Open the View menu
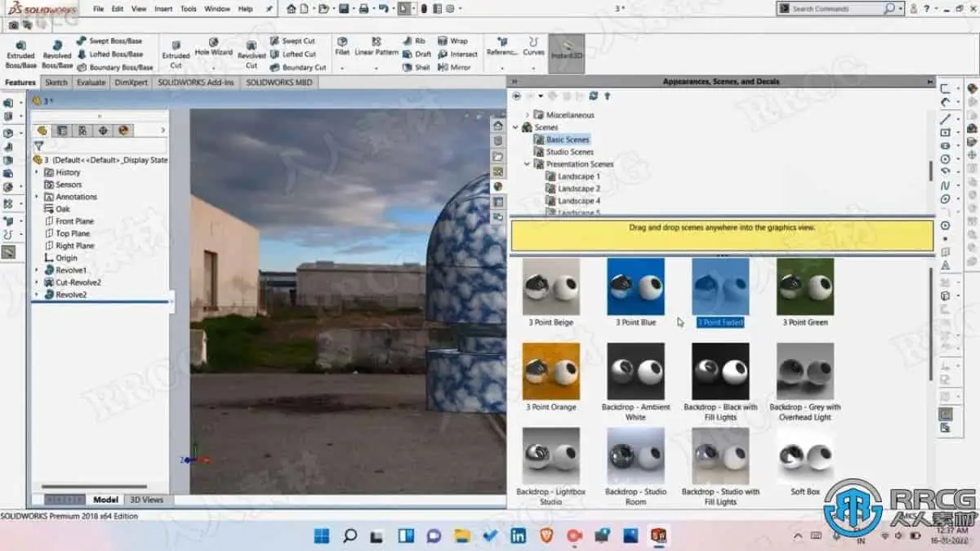Viewport: 980px width, 551px height. pos(139,8)
